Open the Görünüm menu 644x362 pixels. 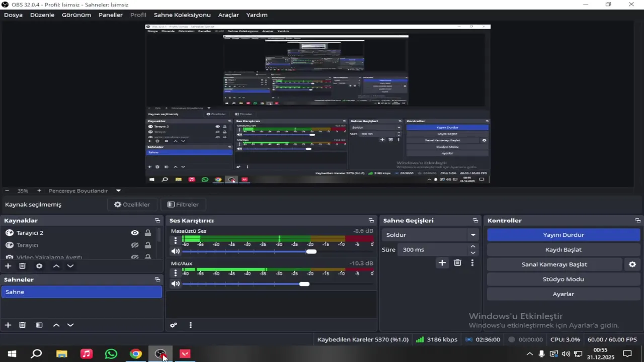[76, 15]
